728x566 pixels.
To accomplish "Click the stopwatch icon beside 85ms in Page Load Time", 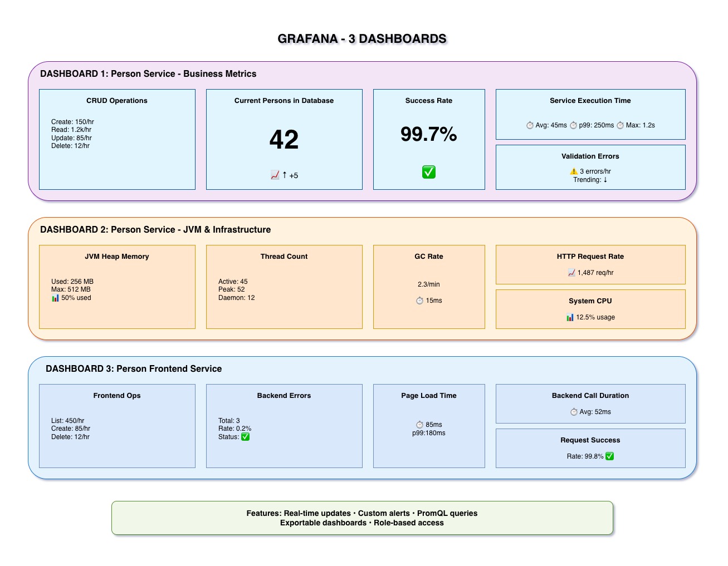I will coord(419,425).
